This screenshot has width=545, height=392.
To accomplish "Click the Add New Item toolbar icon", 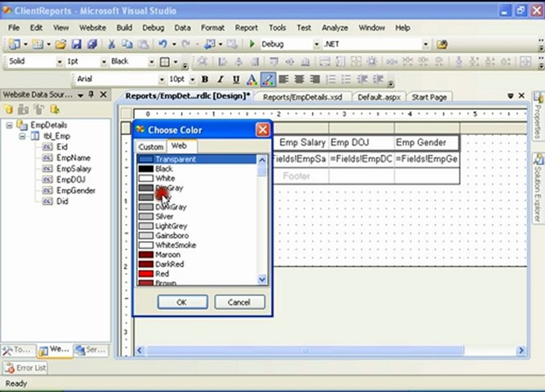I will pos(38,44).
